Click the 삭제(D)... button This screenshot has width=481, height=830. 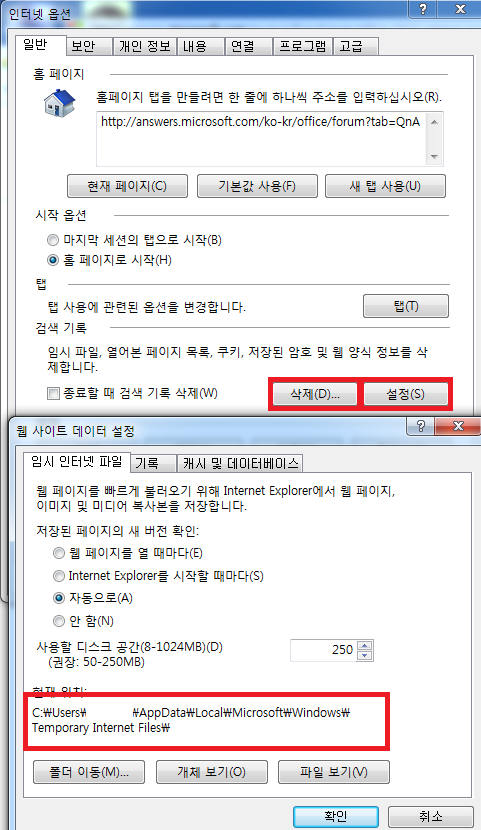click(x=315, y=394)
